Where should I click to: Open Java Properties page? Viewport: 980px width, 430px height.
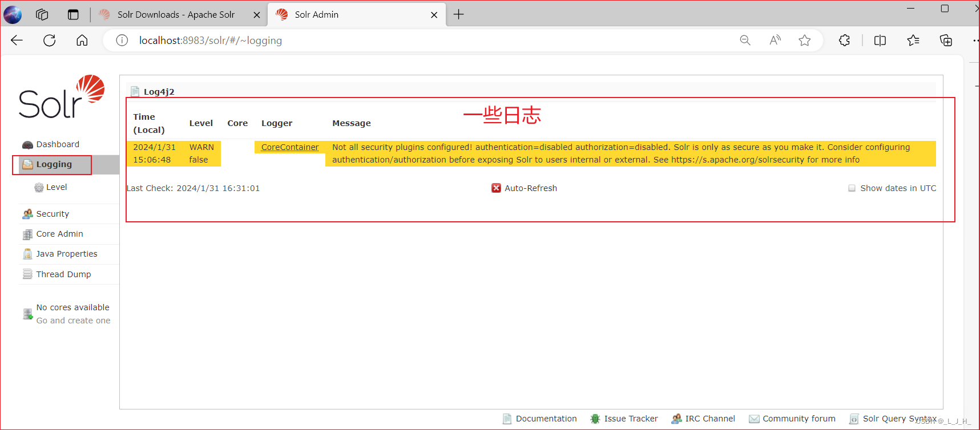tap(67, 254)
